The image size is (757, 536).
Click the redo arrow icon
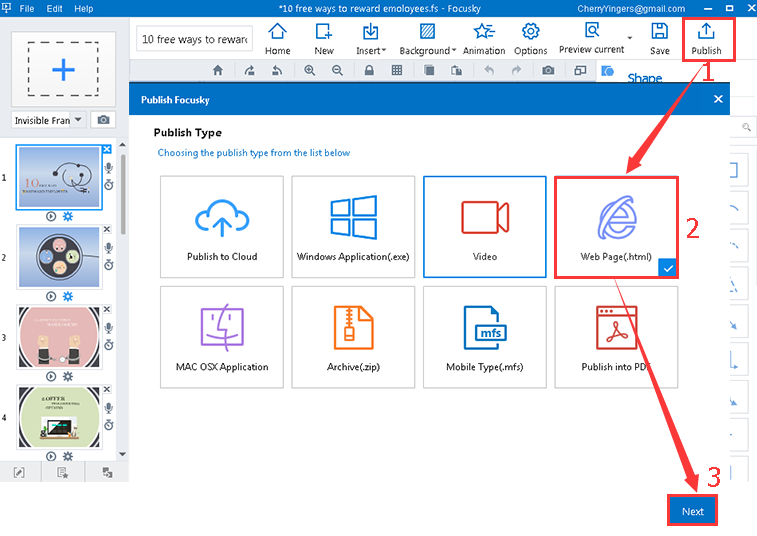516,71
